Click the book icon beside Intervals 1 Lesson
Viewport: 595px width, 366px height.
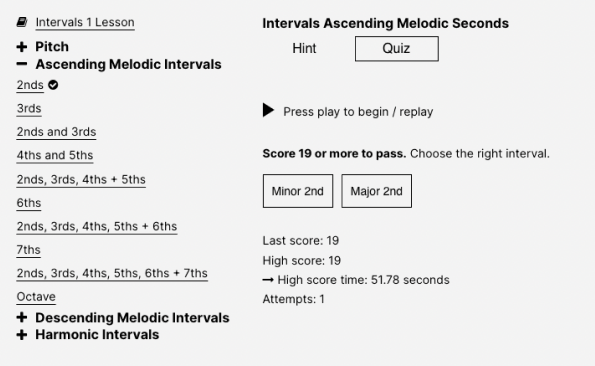(22, 22)
